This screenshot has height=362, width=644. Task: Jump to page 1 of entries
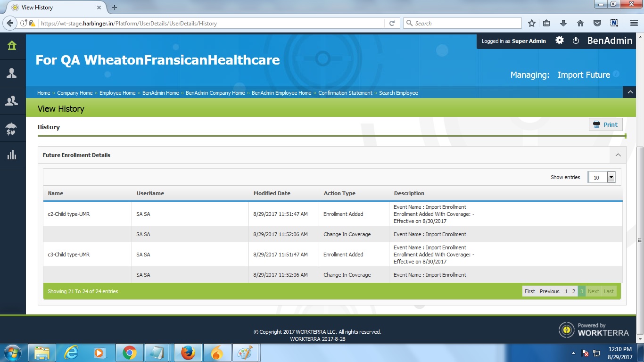[566, 291]
